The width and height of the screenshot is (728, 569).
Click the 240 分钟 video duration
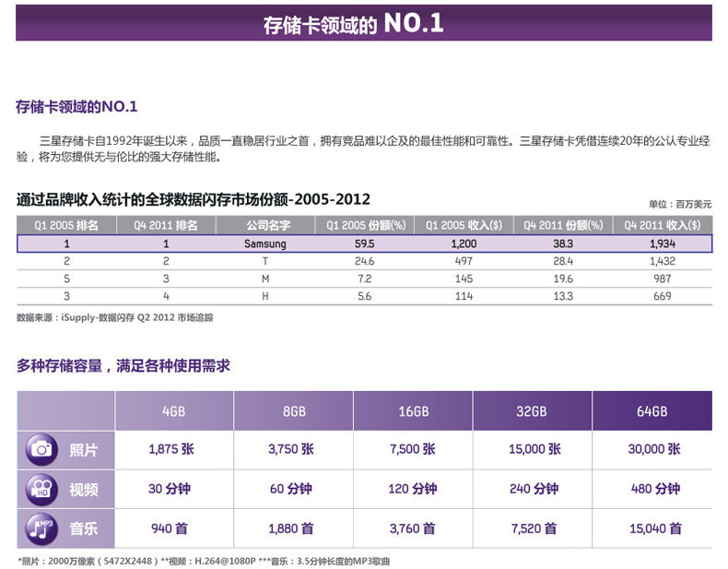(534, 489)
